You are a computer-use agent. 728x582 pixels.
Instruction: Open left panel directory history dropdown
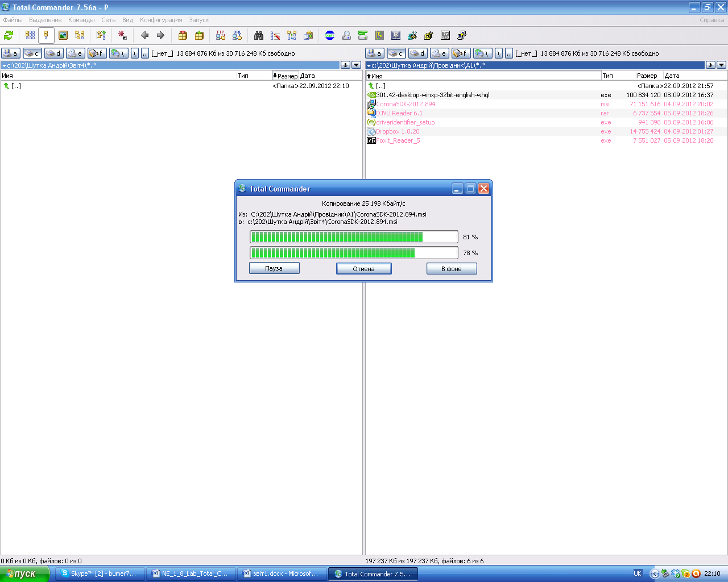(357, 65)
